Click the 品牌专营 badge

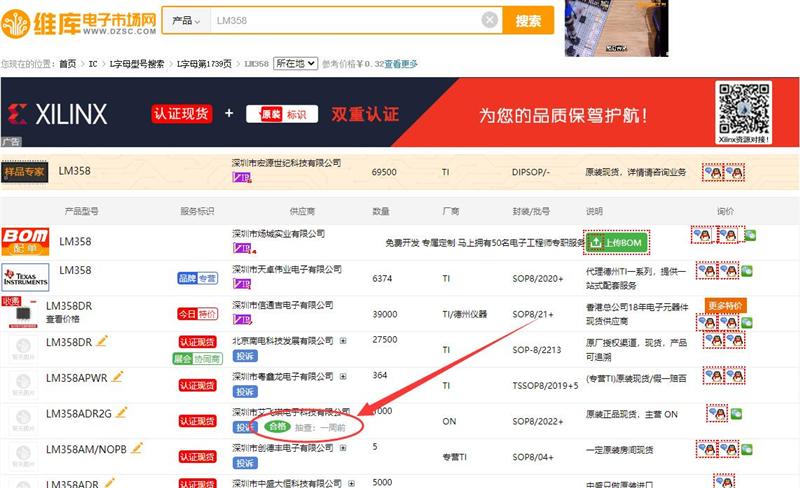click(x=197, y=278)
